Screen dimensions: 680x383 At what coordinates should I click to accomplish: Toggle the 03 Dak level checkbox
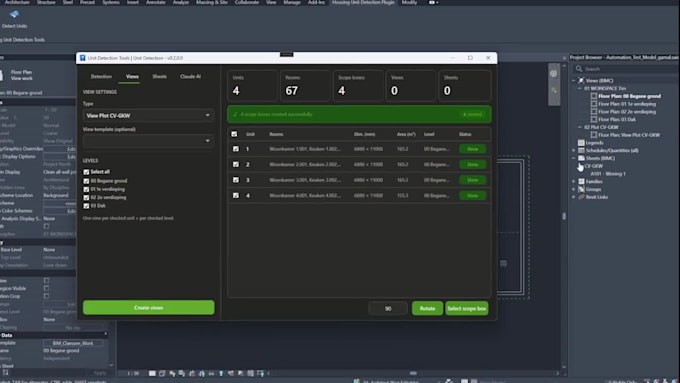[x=86, y=206]
